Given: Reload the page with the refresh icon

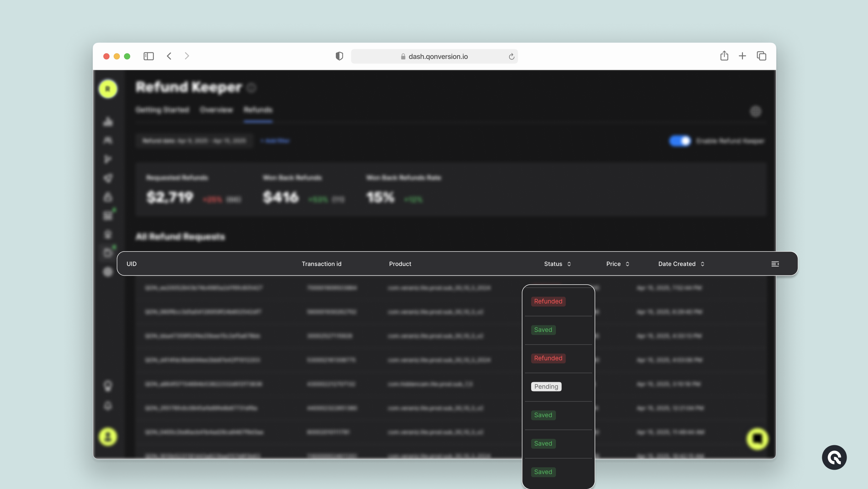Looking at the screenshot, I should tap(511, 57).
